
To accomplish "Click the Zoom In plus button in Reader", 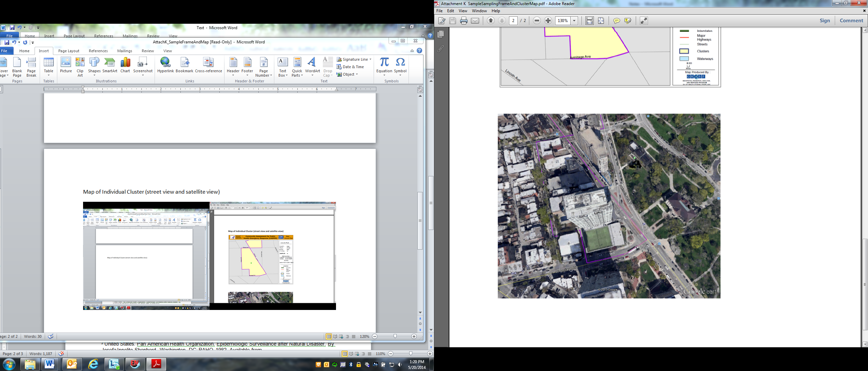I will tap(548, 21).
